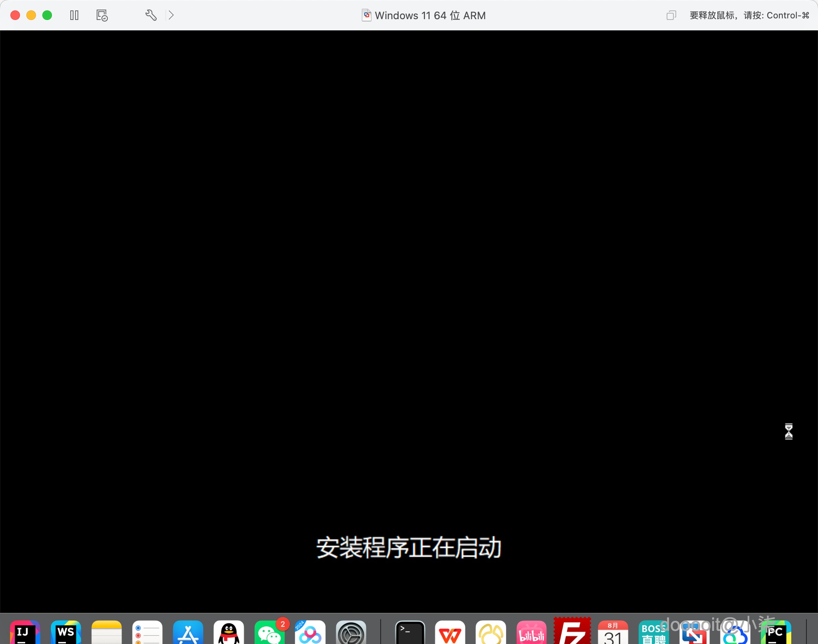818x644 pixels.
Task: Expand the toolbar chevron next to the wrench
Action: pyautogui.click(x=171, y=15)
